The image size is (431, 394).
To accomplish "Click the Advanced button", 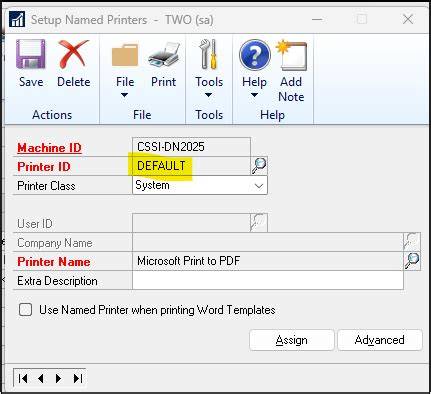I will pos(380,340).
